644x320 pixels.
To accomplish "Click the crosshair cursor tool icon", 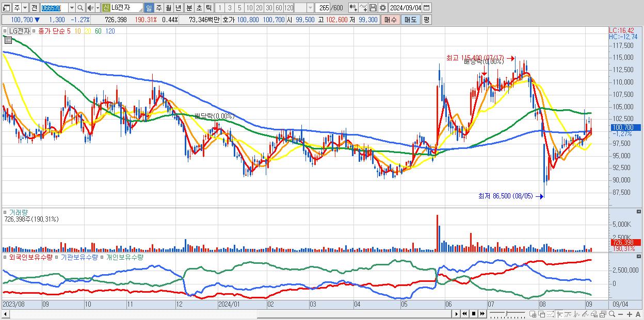I will click(559, 314).
